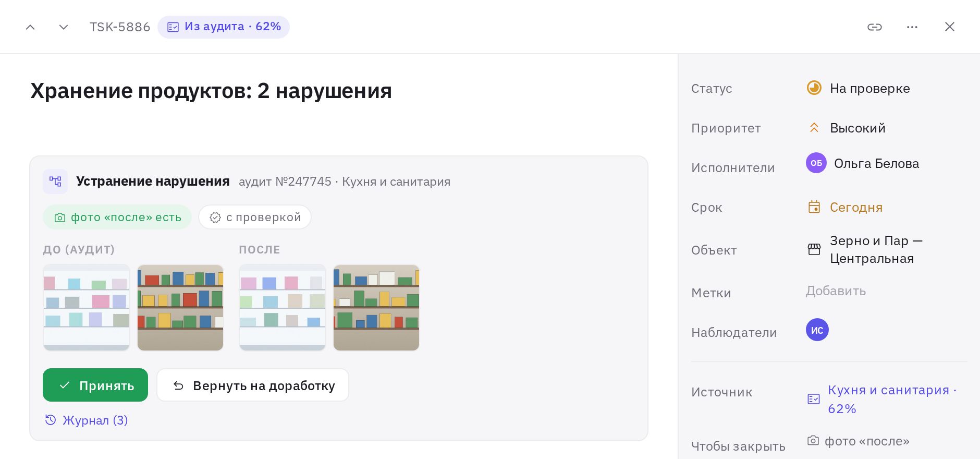This screenshot has height=459, width=980.
Task: Open the Из аудита · 62% badge
Action: coord(224,27)
